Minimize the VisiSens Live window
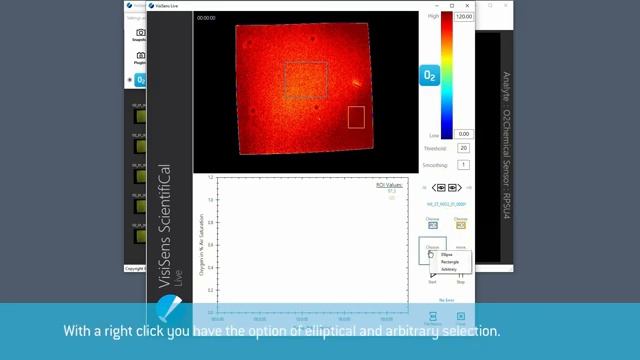640x360 pixels. [437, 6]
